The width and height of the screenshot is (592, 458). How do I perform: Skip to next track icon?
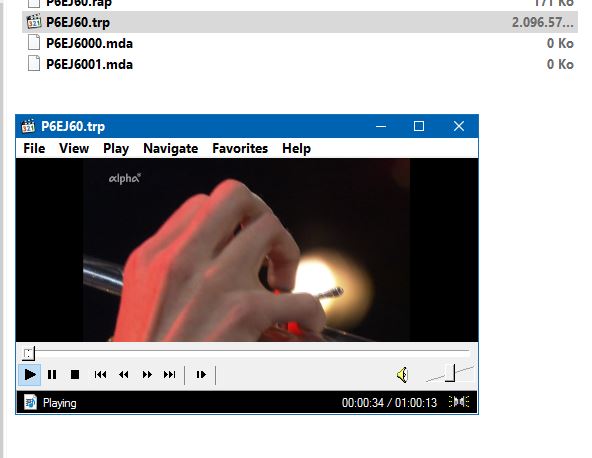(170, 375)
